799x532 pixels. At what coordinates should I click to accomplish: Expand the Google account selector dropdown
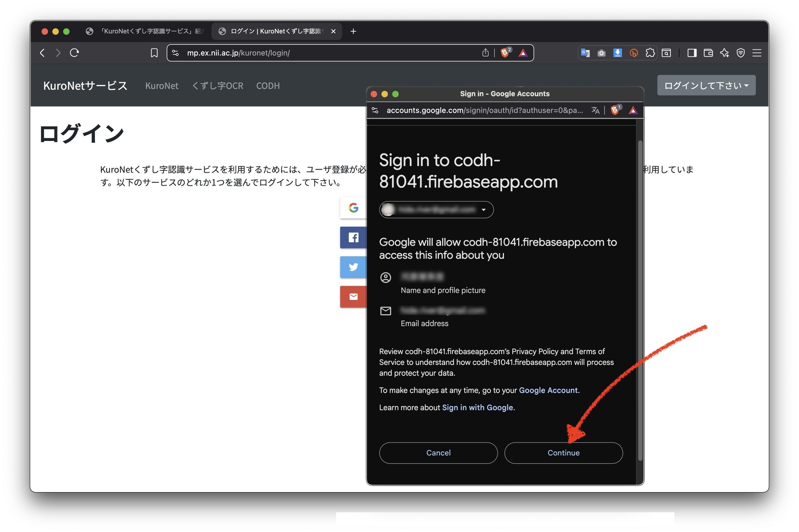pos(484,209)
